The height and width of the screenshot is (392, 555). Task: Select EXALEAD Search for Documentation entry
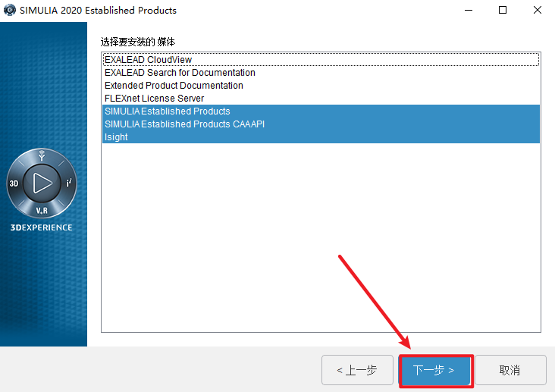(180, 73)
